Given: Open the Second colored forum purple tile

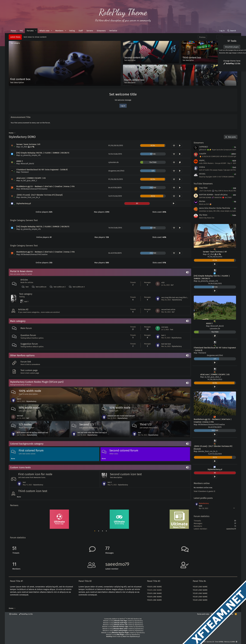Looking at the screenshot, I should (145, 454).
